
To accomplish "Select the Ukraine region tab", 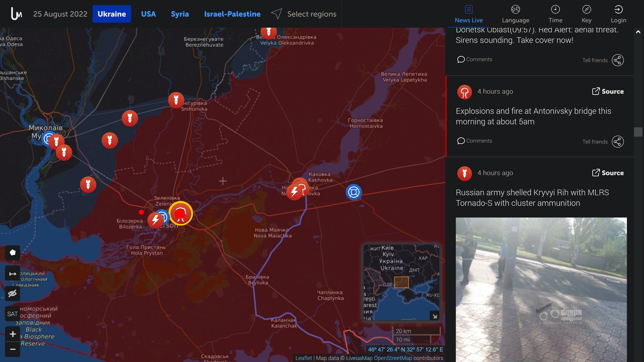I will click(112, 14).
